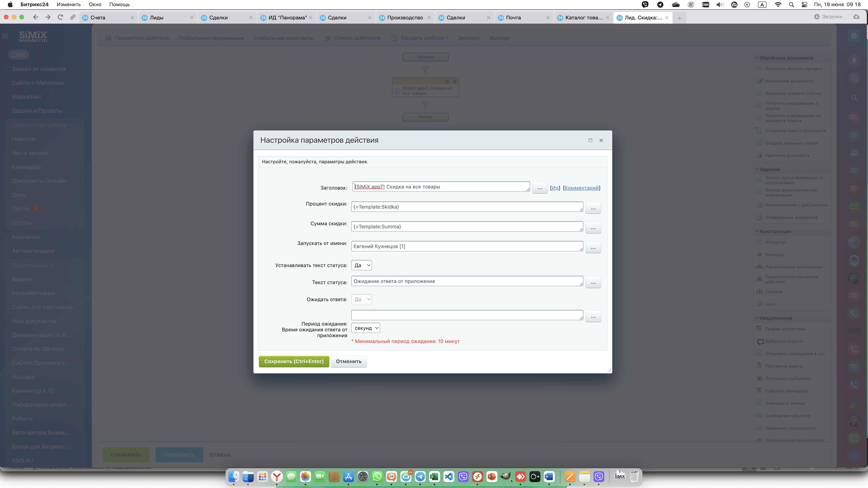Open the Устанавливать текст статуса dropdown
Screen dimensions: 868x488
point(361,265)
